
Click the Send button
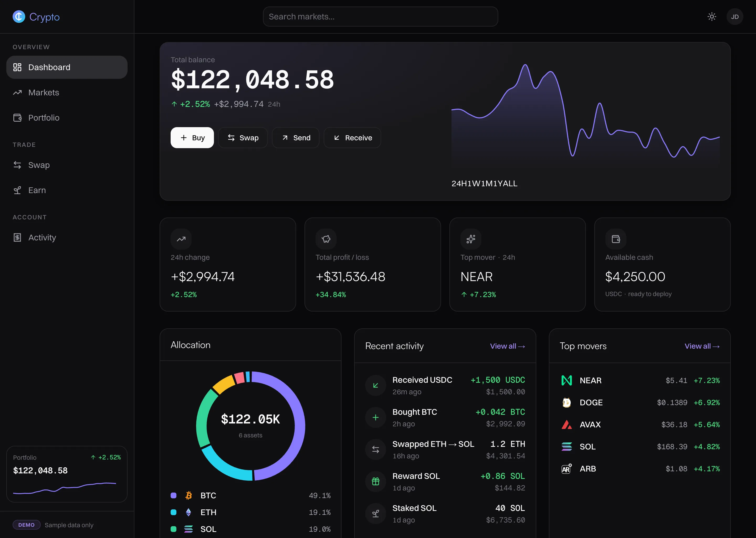coord(295,137)
